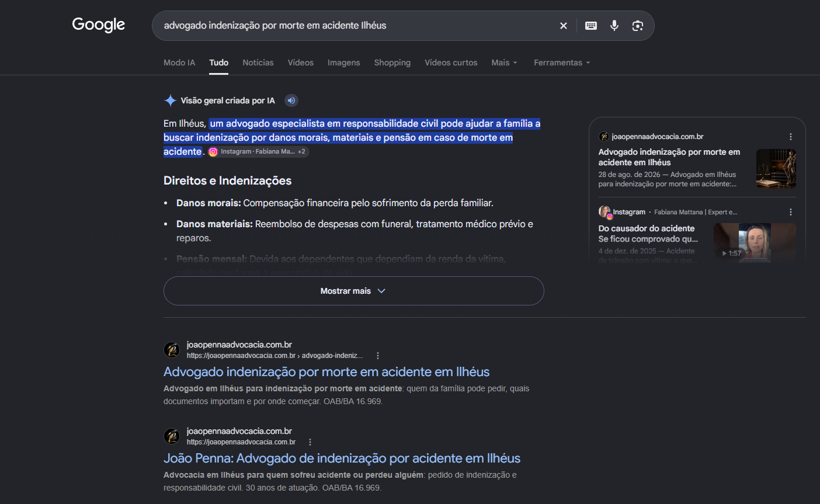Image resolution: width=820 pixels, height=504 pixels.
Task: Expand the Ferramentas dropdown
Action: (562, 62)
